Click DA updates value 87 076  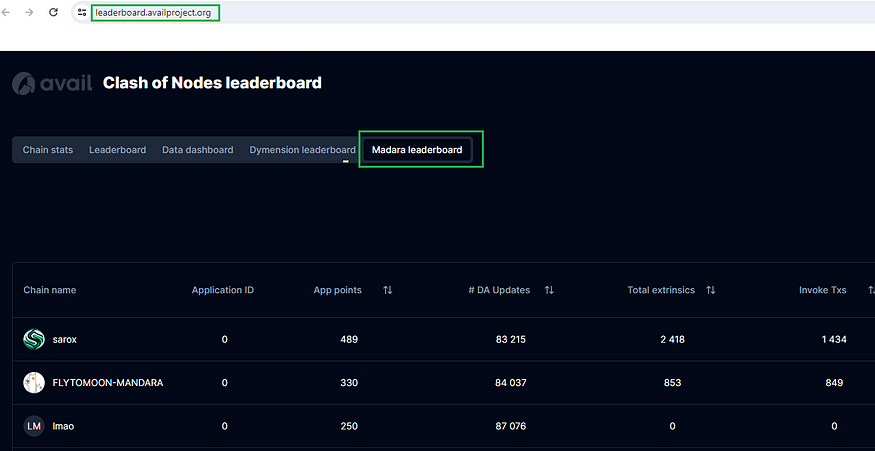pyautogui.click(x=511, y=426)
